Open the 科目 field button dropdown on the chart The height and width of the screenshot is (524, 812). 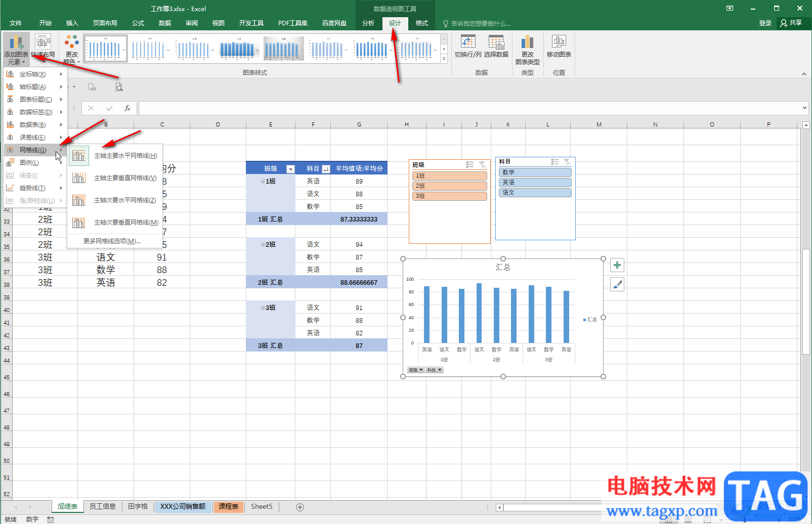pyautogui.click(x=435, y=370)
